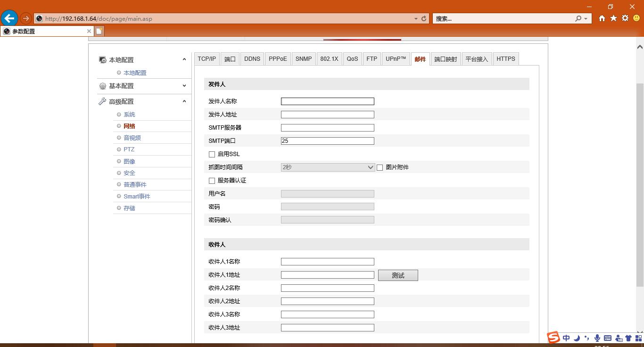Click the SMTP服务器 input field
Image resolution: width=644 pixels, height=347 pixels.
pyautogui.click(x=328, y=128)
